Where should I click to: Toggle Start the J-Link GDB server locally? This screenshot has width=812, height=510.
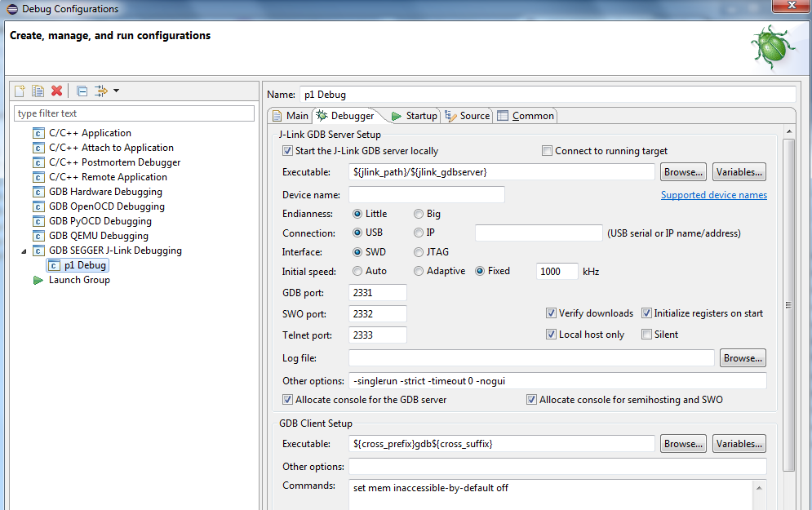pos(287,151)
